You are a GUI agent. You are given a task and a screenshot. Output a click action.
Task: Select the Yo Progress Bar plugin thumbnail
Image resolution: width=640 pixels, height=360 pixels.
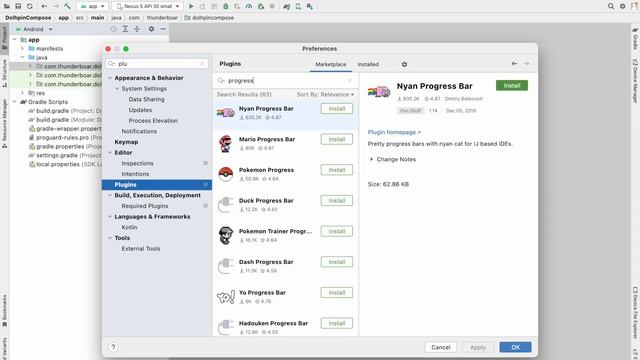tap(226, 297)
